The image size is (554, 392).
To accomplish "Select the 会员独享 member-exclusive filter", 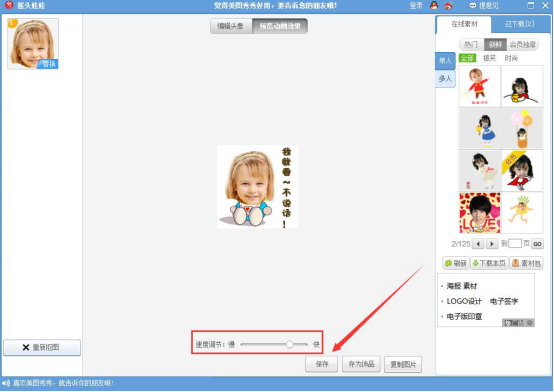I will click(523, 45).
